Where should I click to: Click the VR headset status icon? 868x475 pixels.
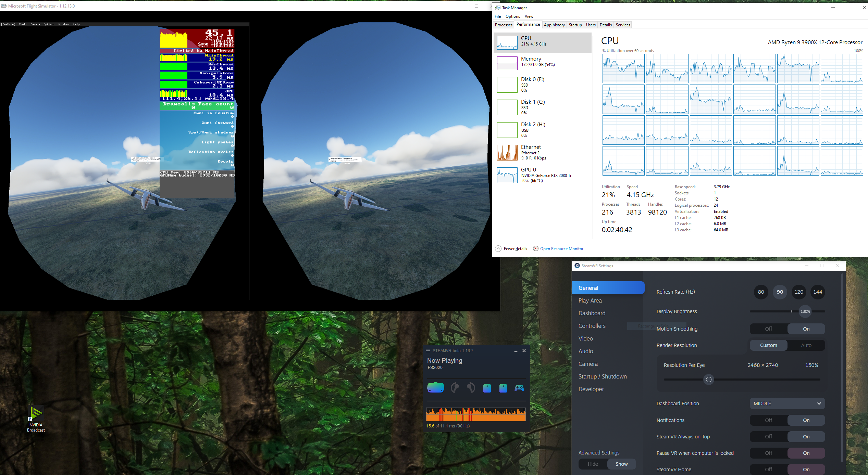coord(435,388)
